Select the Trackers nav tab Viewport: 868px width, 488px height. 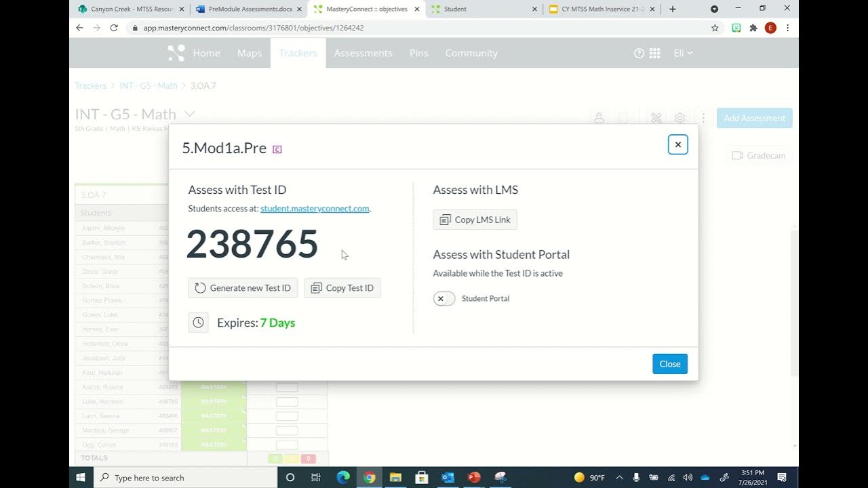coord(298,53)
